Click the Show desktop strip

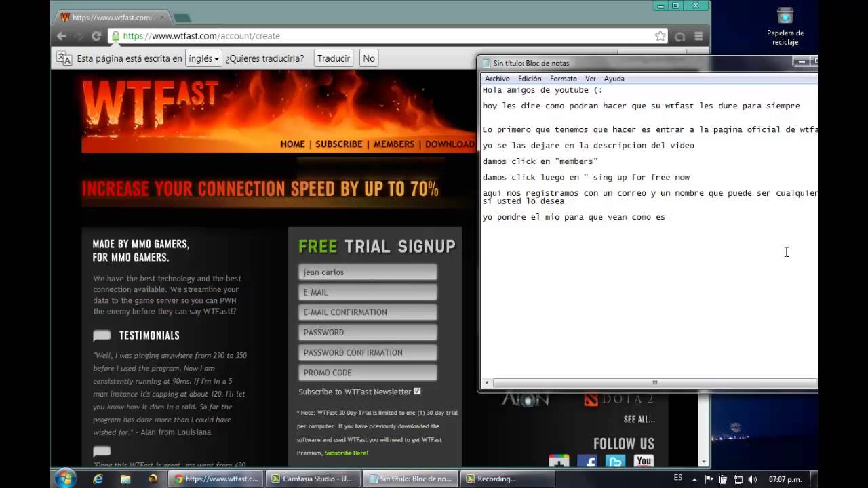click(x=814, y=479)
